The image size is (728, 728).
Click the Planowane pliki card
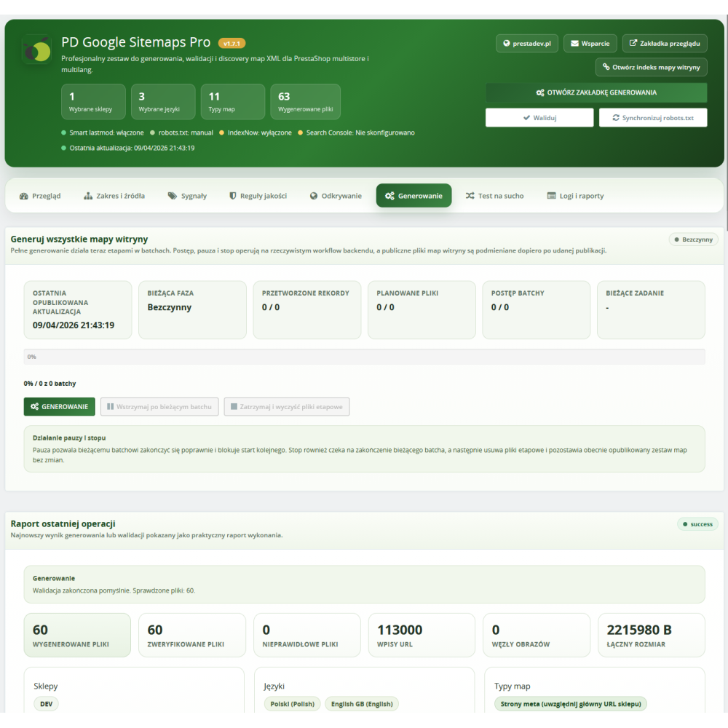[422, 309]
